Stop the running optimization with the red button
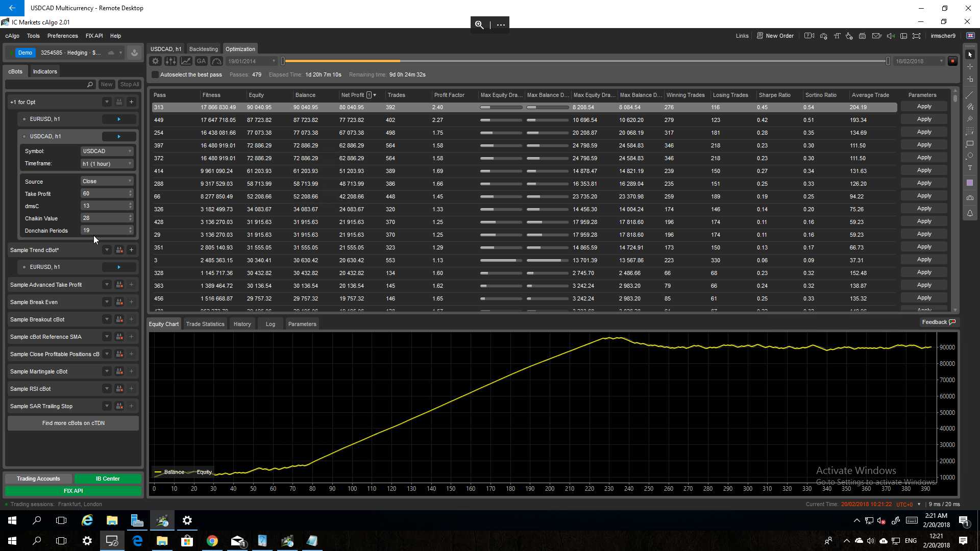 pyautogui.click(x=952, y=61)
